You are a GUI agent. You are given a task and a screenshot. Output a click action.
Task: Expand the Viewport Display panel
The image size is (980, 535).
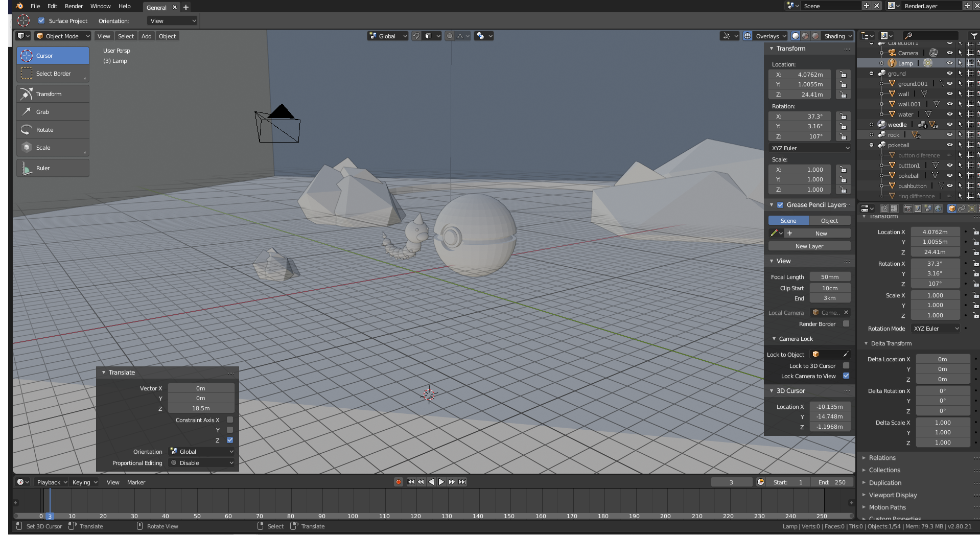tap(893, 495)
